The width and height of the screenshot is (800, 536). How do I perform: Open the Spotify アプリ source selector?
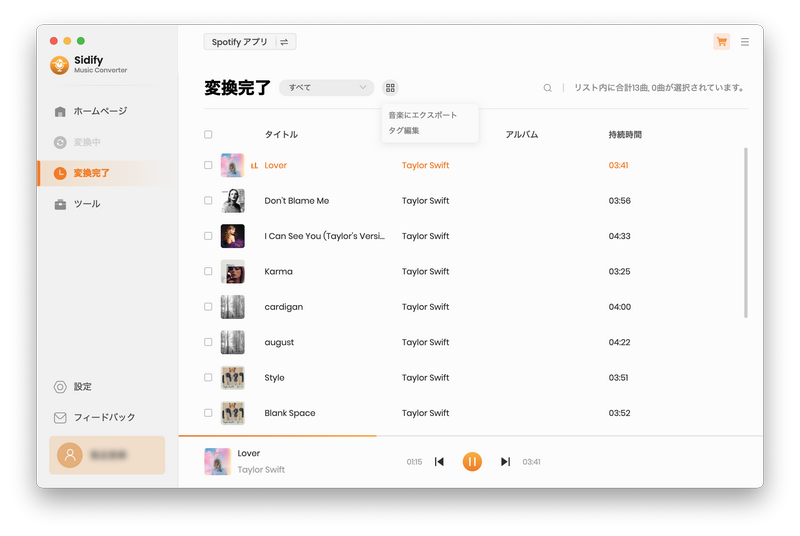click(250, 42)
